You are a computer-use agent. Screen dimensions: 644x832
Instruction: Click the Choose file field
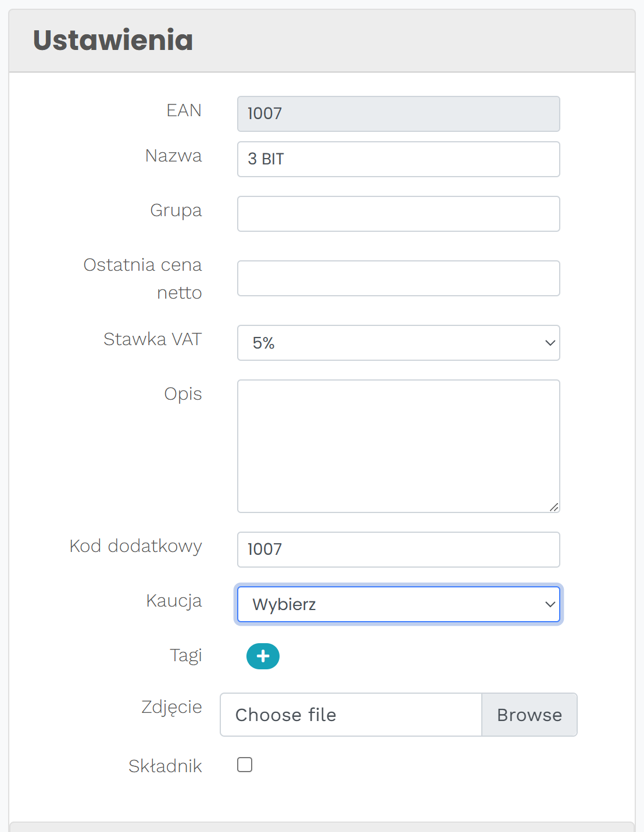tap(350, 715)
